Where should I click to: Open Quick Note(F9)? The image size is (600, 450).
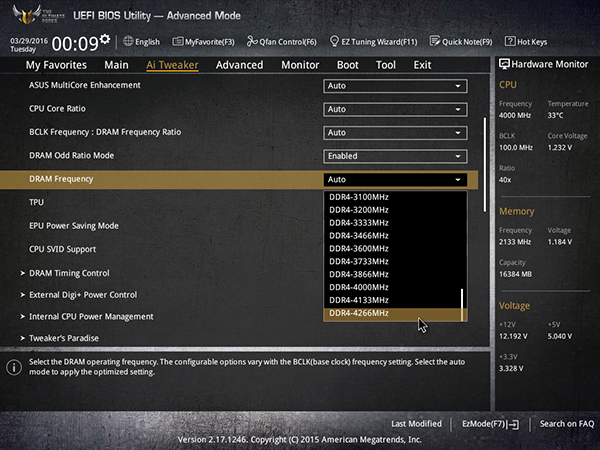coord(461,42)
